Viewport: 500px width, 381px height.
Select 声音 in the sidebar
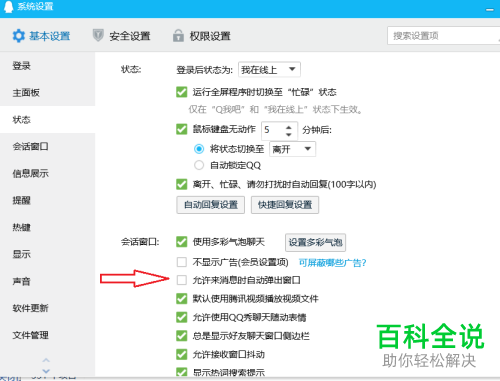pos(47,281)
